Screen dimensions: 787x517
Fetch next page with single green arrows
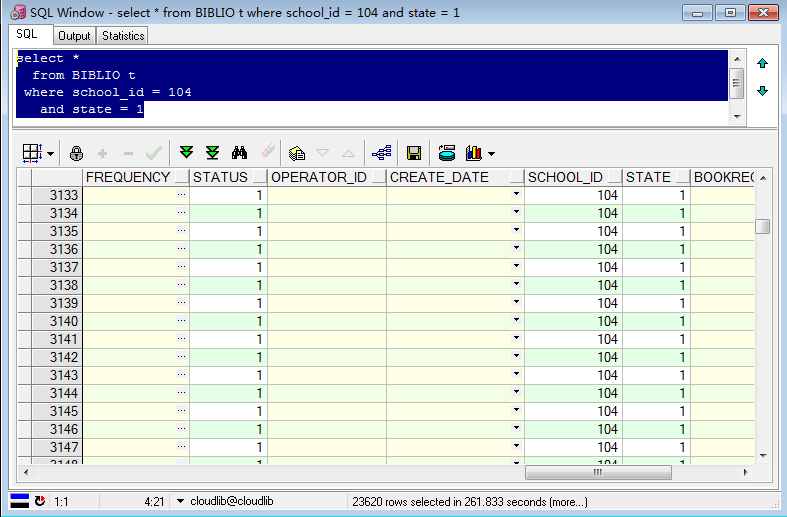pyautogui.click(x=186, y=153)
